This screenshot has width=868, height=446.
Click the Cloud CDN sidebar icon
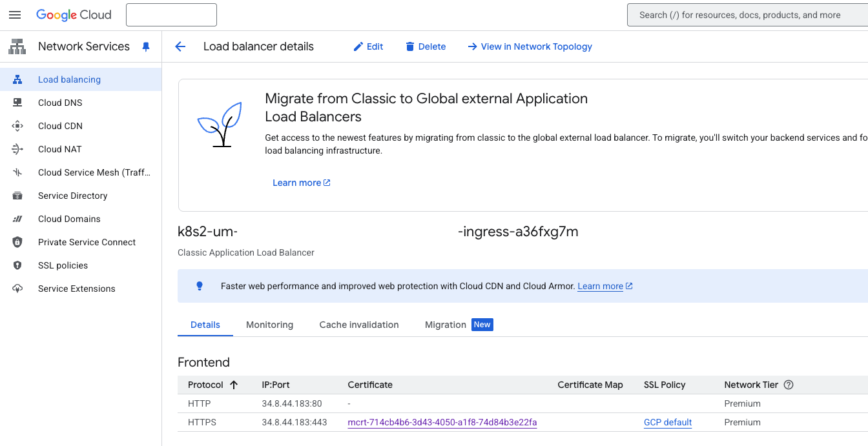point(17,126)
